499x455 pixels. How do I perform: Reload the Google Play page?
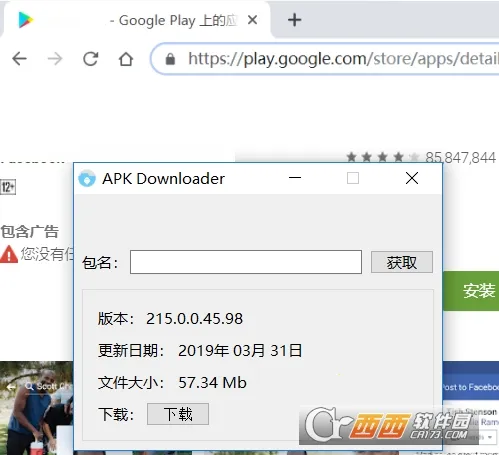pos(90,59)
